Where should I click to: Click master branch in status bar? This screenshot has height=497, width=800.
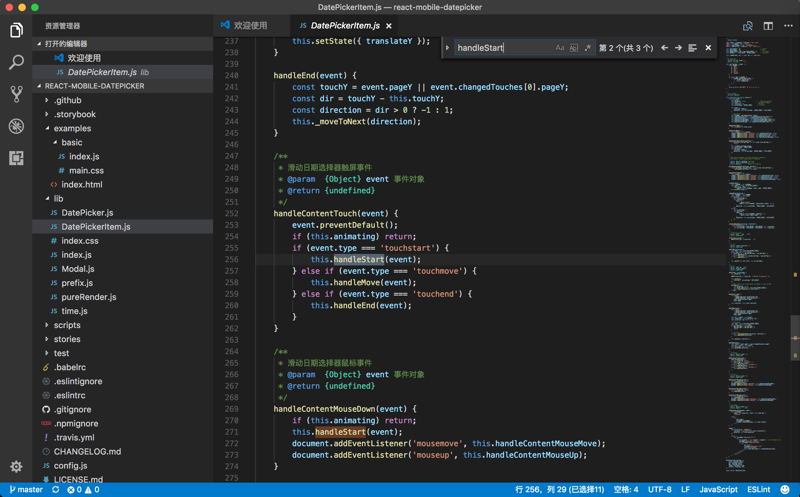point(26,490)
